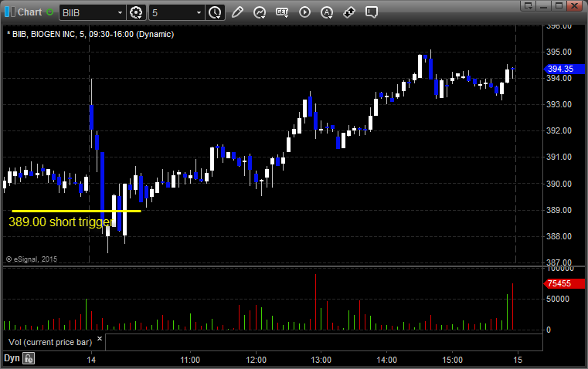The height and width of the screenshot is (369, 588).
Task: Open the GET Advanced studies menu
Action: tap(282, 12)
